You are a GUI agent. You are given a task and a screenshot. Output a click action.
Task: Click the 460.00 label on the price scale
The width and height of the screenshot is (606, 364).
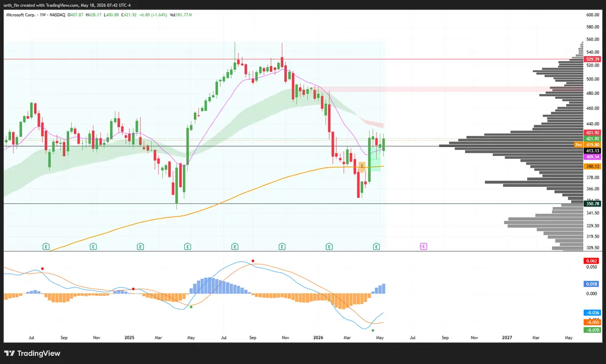(592, 109)
